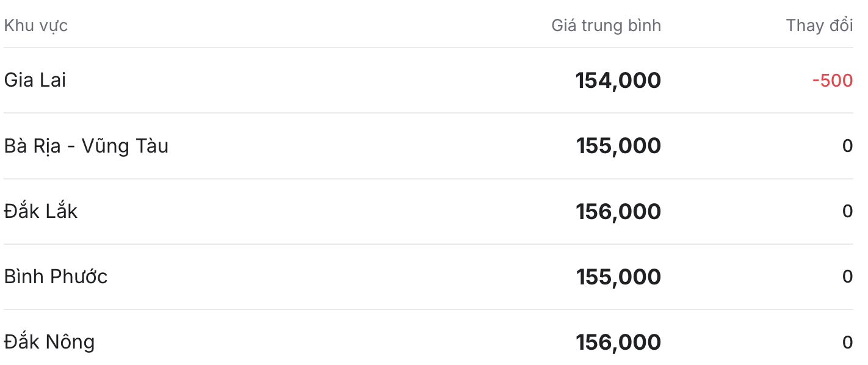Open the Đắk Lắk region entry
This screenshot has width=868, height=365.
click(x=41, y=211)
